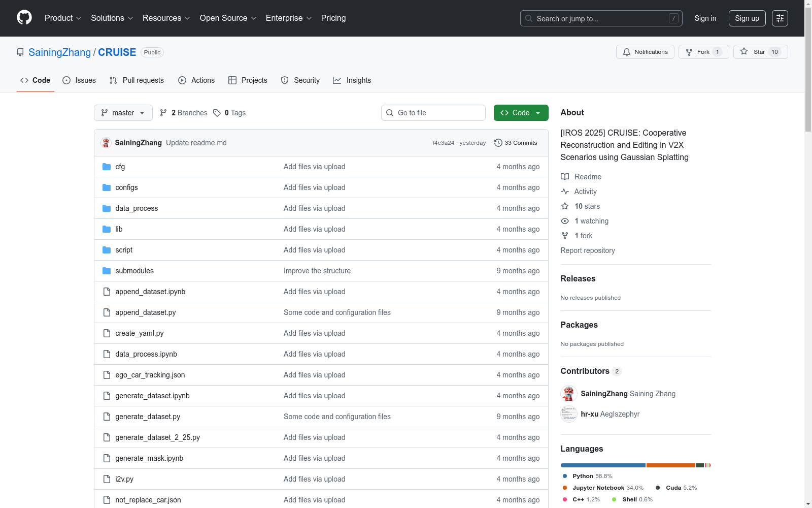Switch to the Pull requests tab
Screen dimensions: 812x508
pos(137,80)
